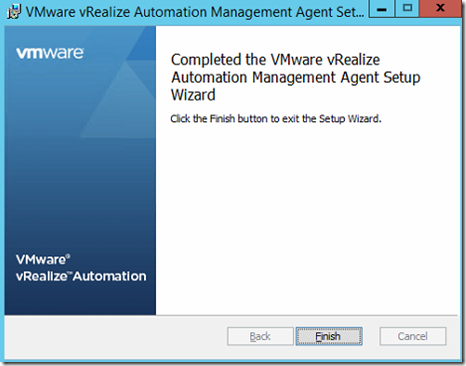The height and width of the screenshot is (366, 466).
Task: Click 'Completed the VMware vRealize' heading text
Action: 296,77
